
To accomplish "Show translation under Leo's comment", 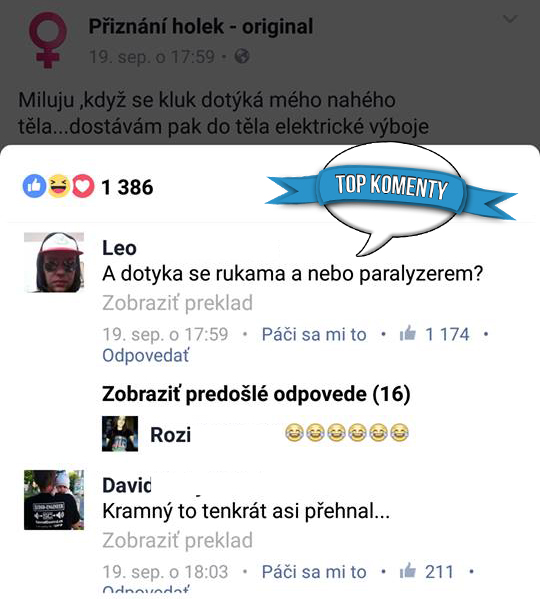I will [178, 303].
